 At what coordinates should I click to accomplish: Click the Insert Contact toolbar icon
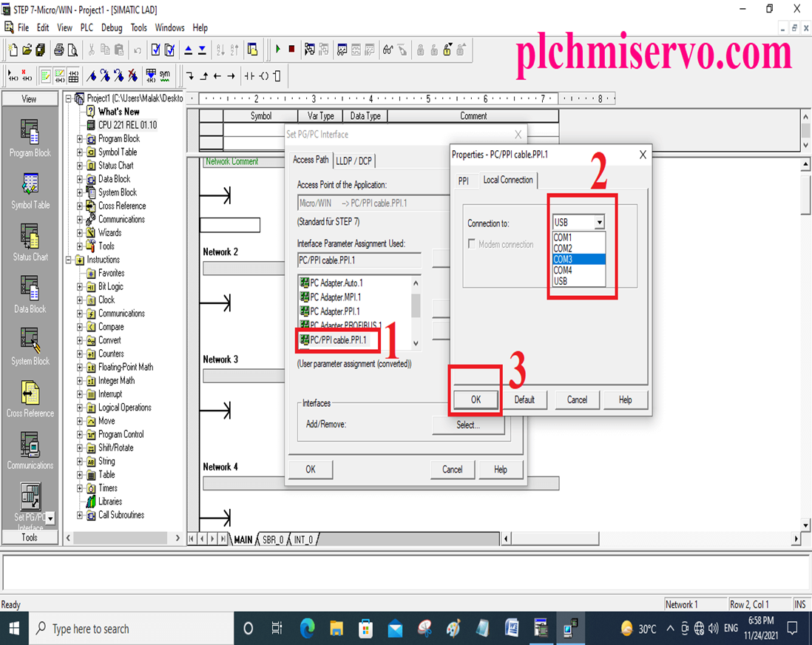point(250,76)
